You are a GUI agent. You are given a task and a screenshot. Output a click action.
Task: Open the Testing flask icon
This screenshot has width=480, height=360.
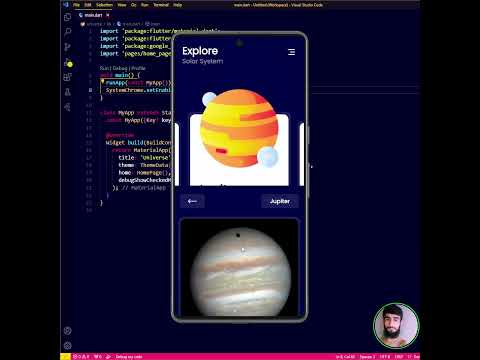[x=68, y=92]
